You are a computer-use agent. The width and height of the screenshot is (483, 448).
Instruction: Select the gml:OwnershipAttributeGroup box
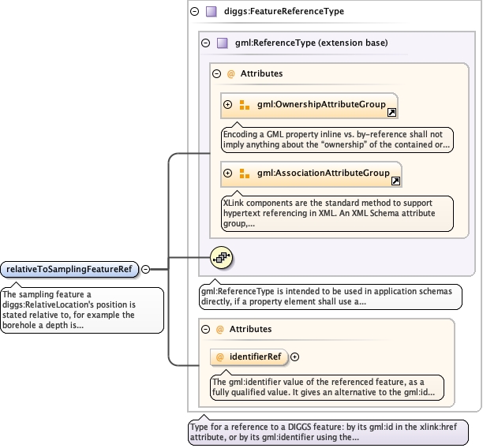(309, 106)
